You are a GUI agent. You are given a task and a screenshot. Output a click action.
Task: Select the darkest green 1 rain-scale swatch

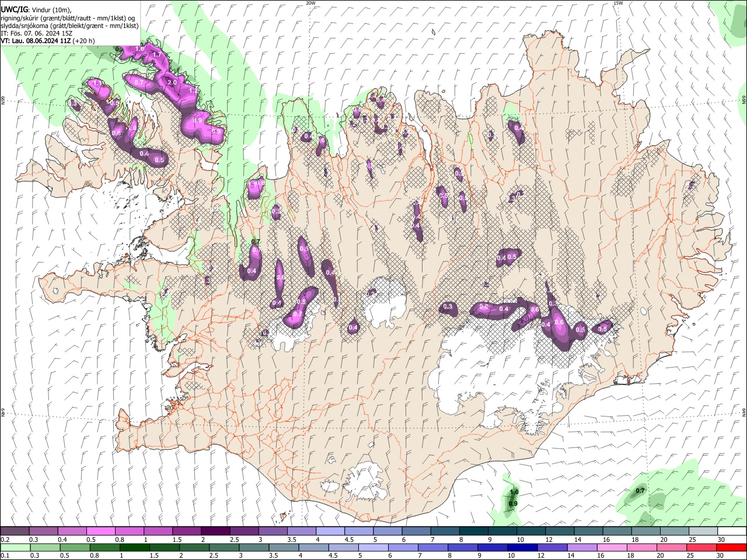[134, 547]
